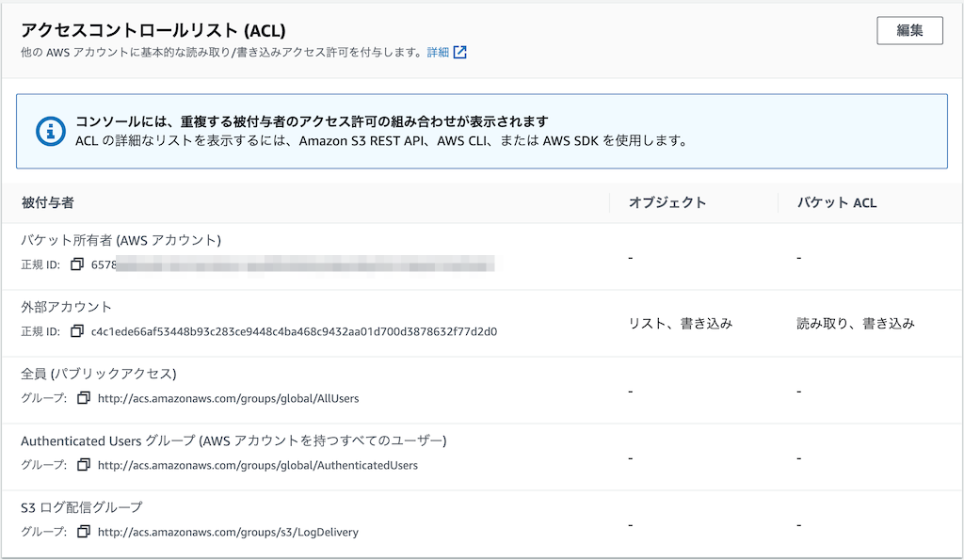
Task: Open the 詳細 link
Action: pos(438,53)
